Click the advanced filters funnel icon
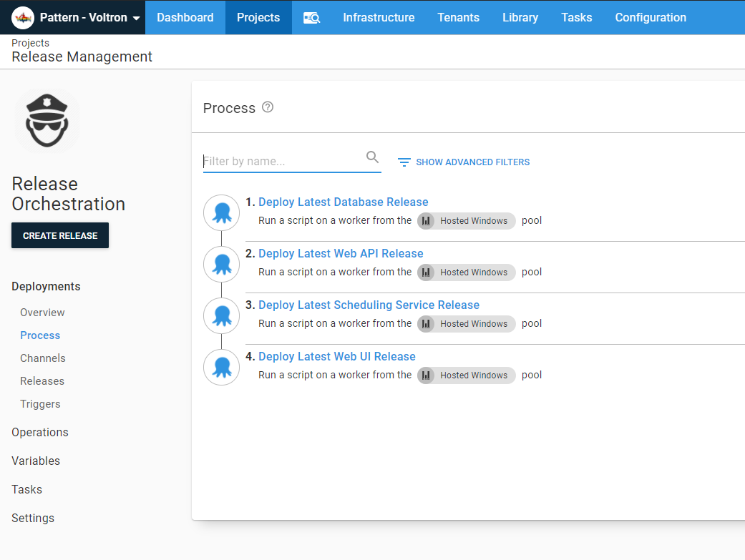This screenshot has height=560, width=745. [404, 162]
